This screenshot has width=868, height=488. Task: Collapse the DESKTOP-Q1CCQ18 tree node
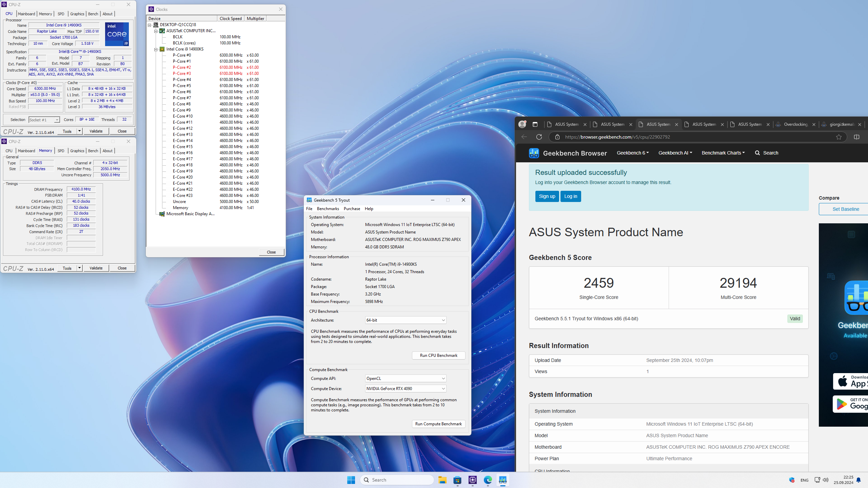[x=150, y=25]
